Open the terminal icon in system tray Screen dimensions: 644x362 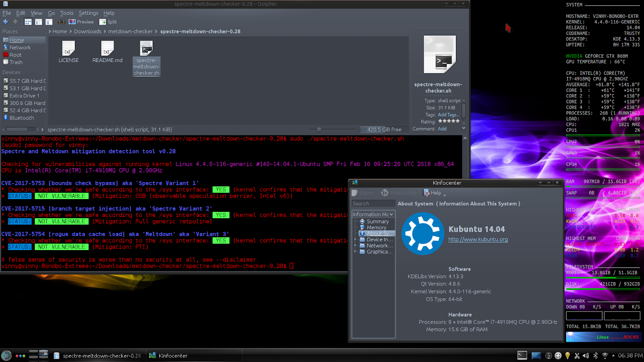[x=522, y=355]
